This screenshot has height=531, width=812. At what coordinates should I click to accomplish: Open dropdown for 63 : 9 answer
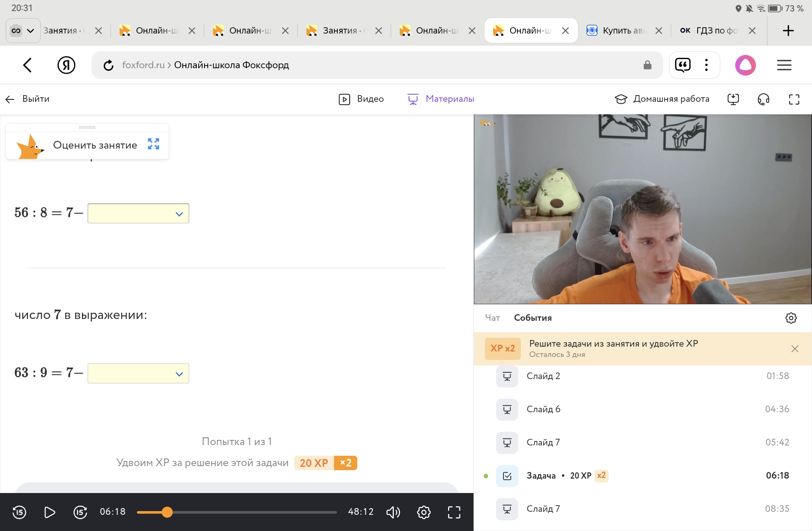point(138,373)
